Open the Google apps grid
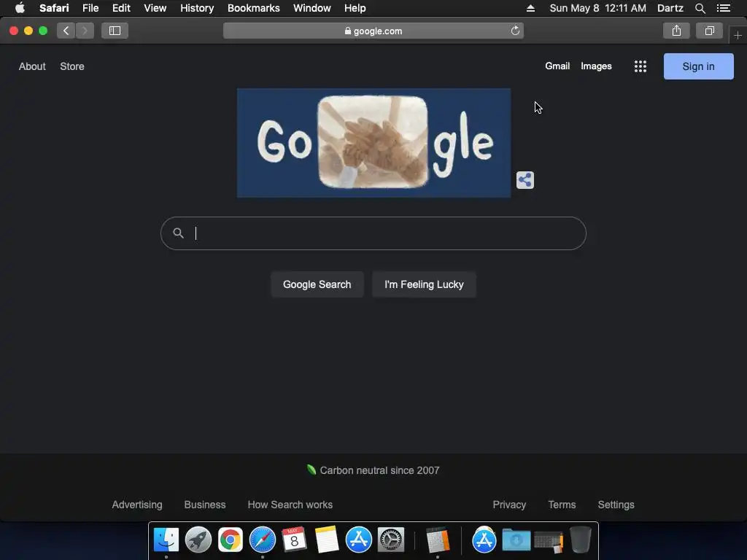 (x=640, y=66)
